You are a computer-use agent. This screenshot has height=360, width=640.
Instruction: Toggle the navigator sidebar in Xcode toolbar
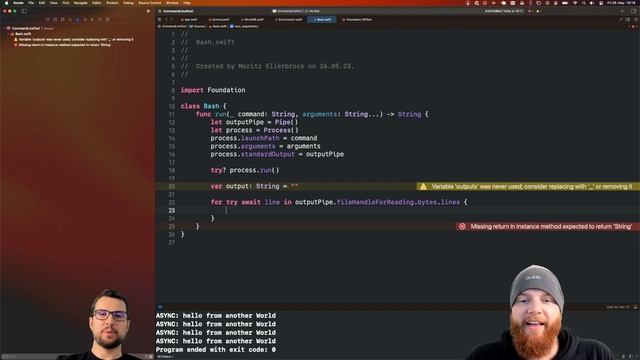click(x=24, y=11)
